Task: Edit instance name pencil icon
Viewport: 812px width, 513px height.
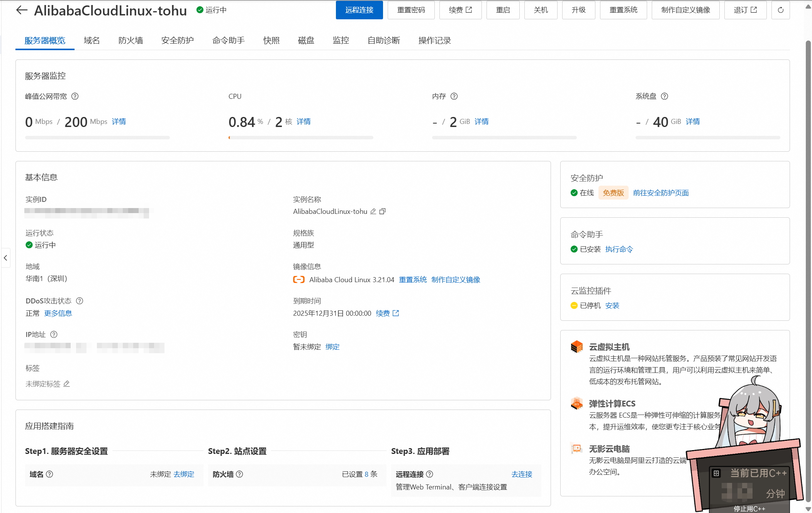Action: tap(373, 212)
